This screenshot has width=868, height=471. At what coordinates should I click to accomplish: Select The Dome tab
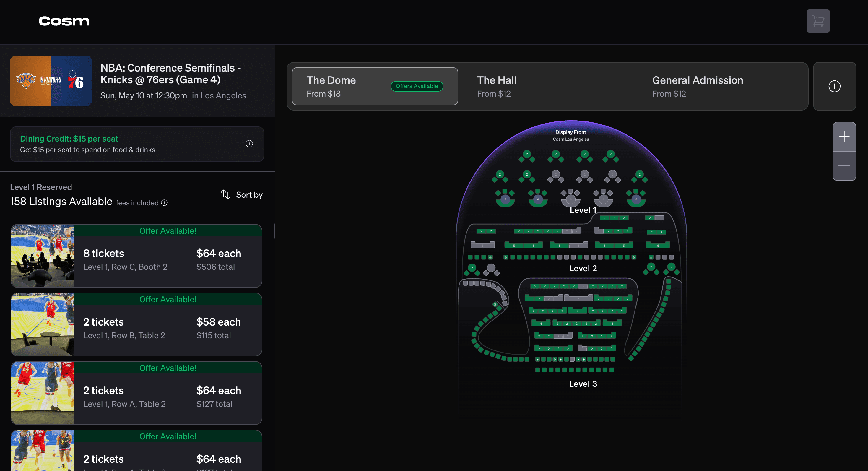tap(375, 86)
